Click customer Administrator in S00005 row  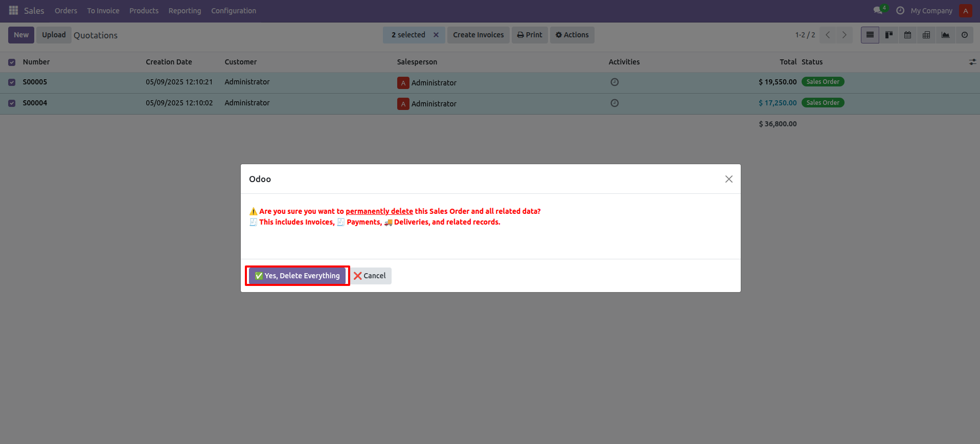pos(247,82)
